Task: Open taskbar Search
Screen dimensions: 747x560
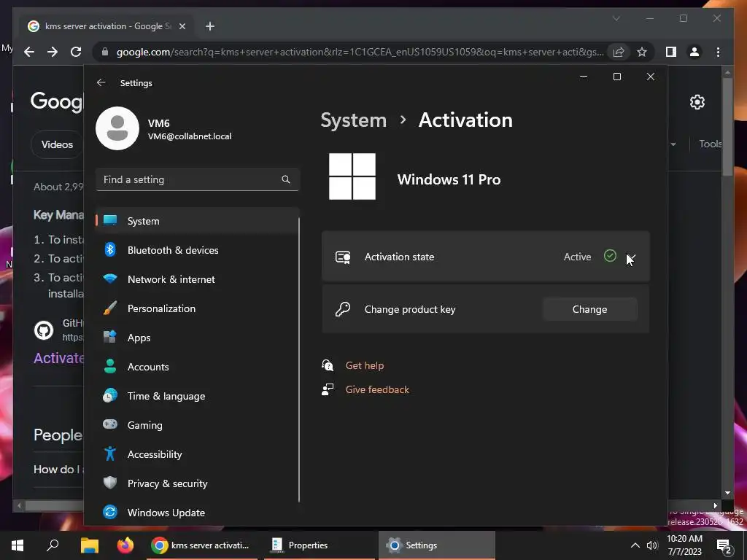Action: (53, 545)
